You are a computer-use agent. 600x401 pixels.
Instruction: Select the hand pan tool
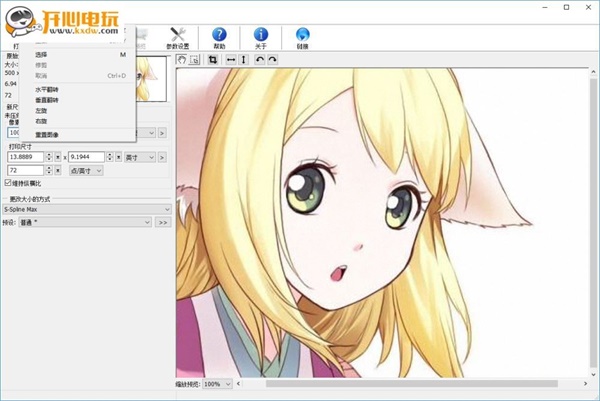click(181, 60)
